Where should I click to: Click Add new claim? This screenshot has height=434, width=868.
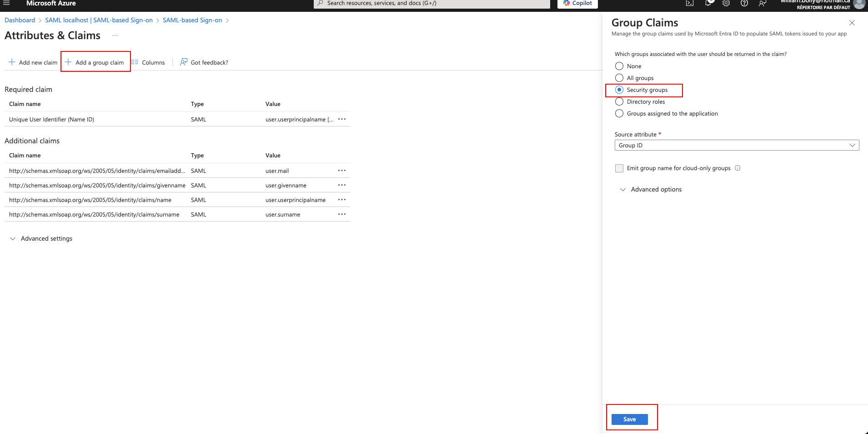coord(33,62)
